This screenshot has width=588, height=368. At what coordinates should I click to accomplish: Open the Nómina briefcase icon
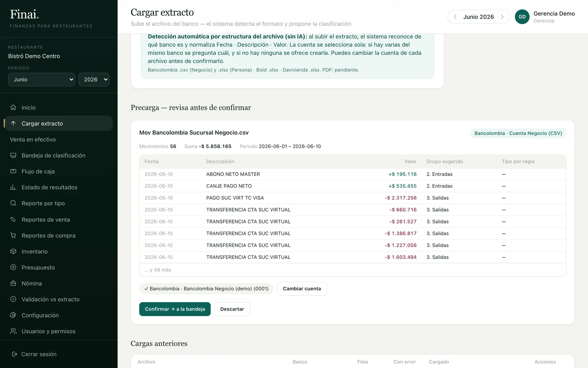point(13,283)
